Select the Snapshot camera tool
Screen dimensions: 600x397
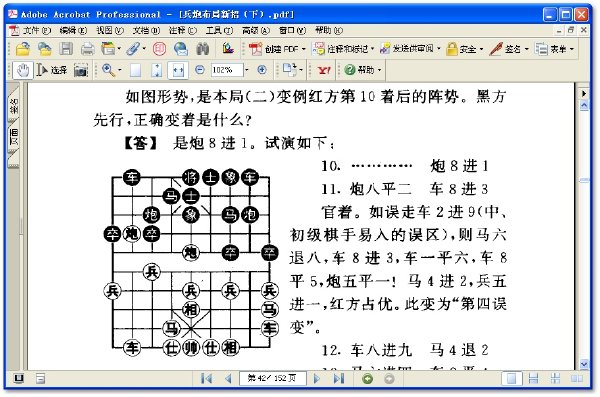[x=81, y=70]
